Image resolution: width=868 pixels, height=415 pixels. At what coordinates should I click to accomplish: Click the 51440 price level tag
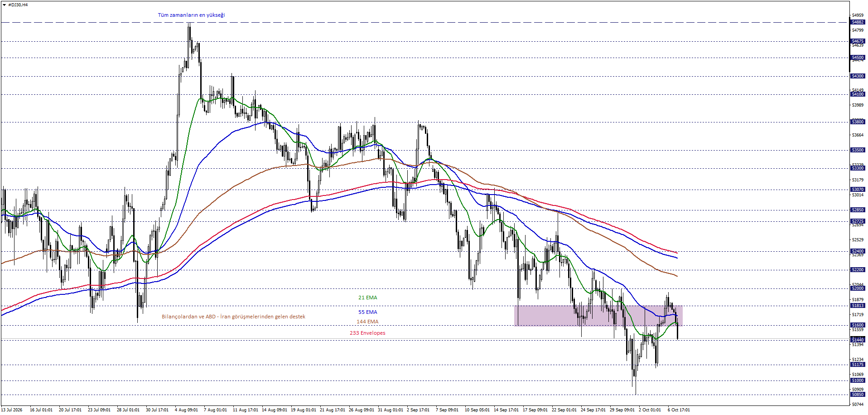858,340
